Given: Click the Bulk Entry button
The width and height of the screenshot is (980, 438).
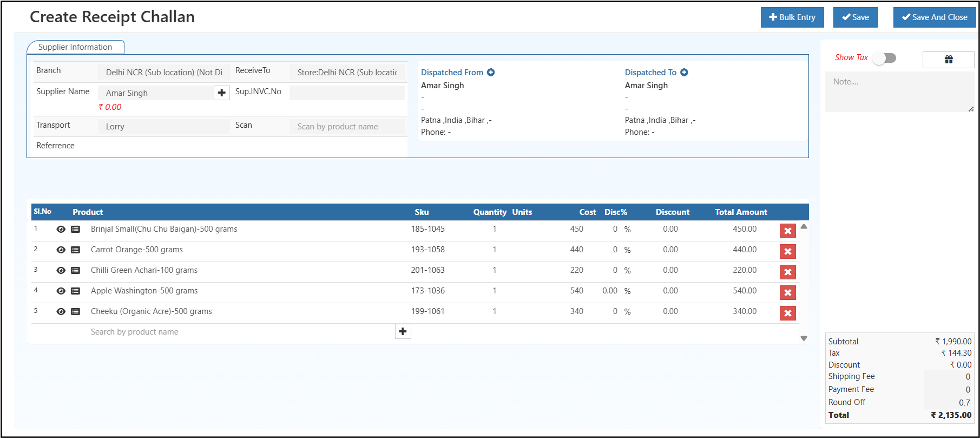Looking at the screenshot, I should click(792, 17).
